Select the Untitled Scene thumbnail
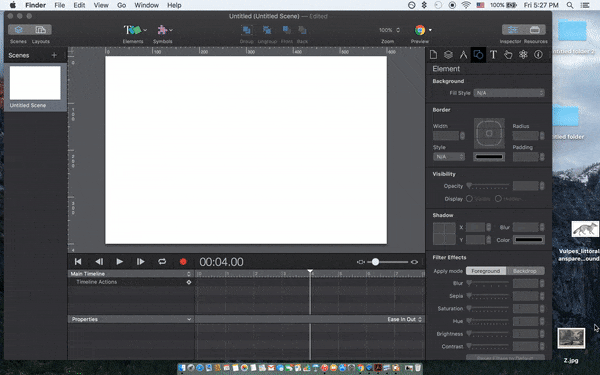Image resolution: width=600 pixels, height=375 pixels. point(35,83)
